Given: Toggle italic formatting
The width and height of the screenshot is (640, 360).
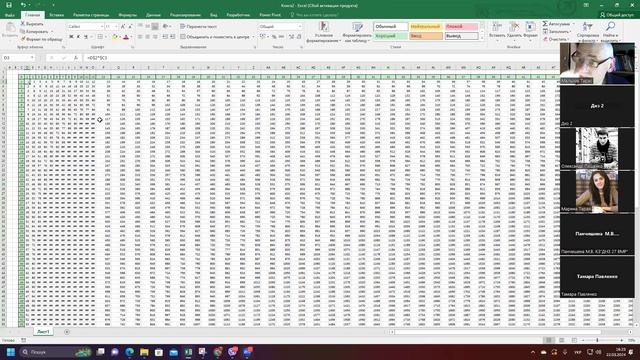Looking at the screenshot, I should [x=78, y=37].
